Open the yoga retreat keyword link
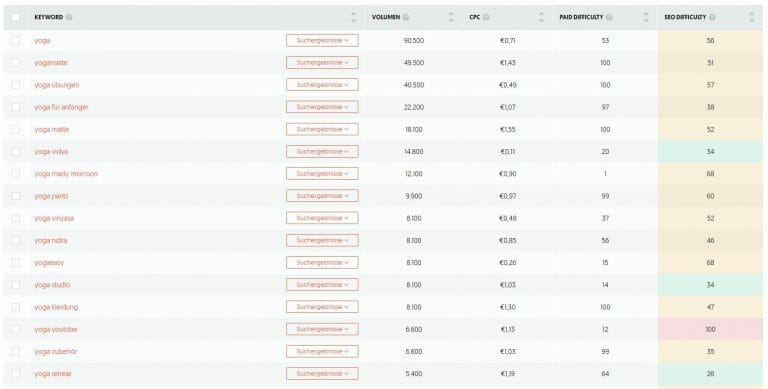 point(53,374)
